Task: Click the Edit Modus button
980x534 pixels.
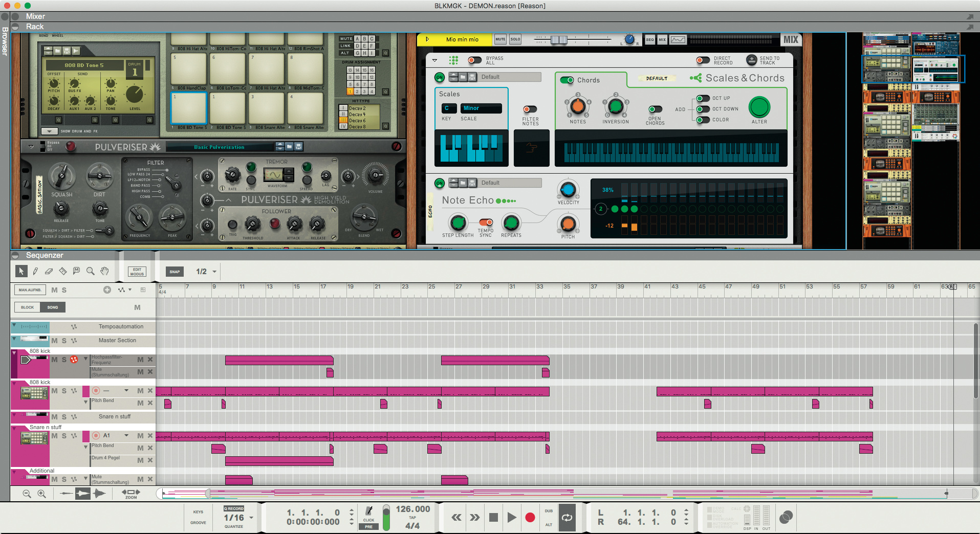Action: [x=137, y=272]
